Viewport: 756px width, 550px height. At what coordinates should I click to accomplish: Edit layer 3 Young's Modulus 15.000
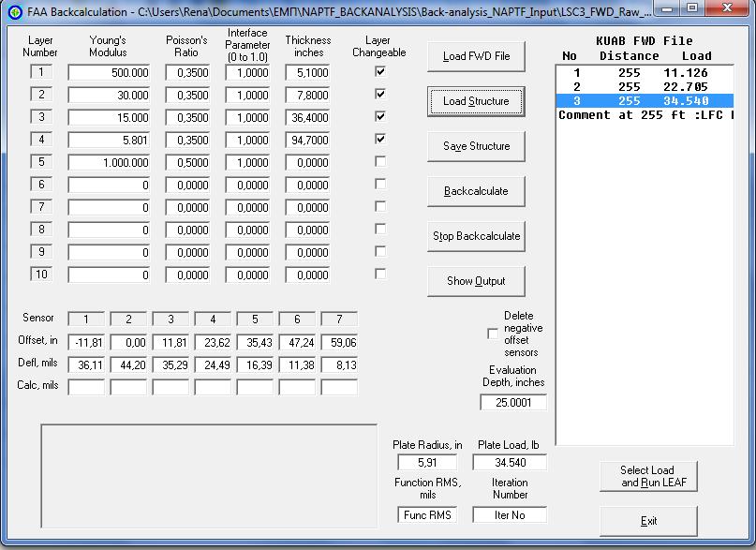(x=109, y=118)
